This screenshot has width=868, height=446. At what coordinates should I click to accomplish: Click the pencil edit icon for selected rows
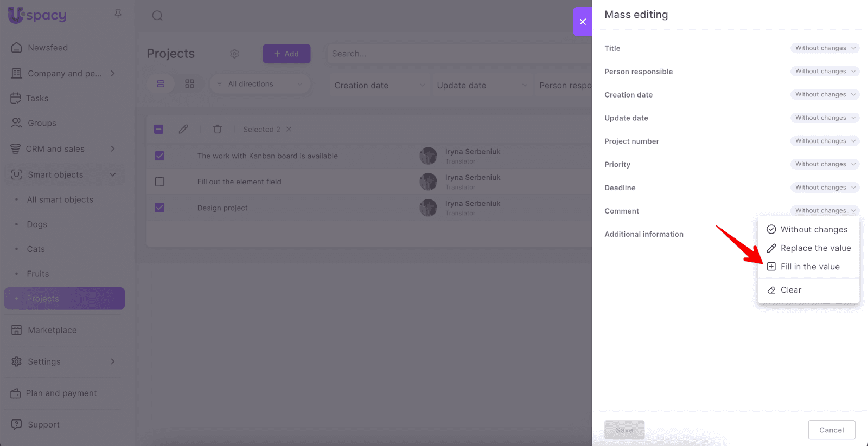pyautogui.click(x=183, y=129)
